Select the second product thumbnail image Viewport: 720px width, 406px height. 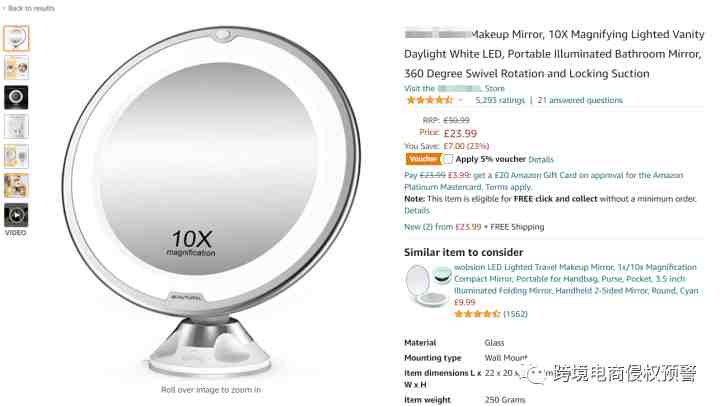coord(16,68)
